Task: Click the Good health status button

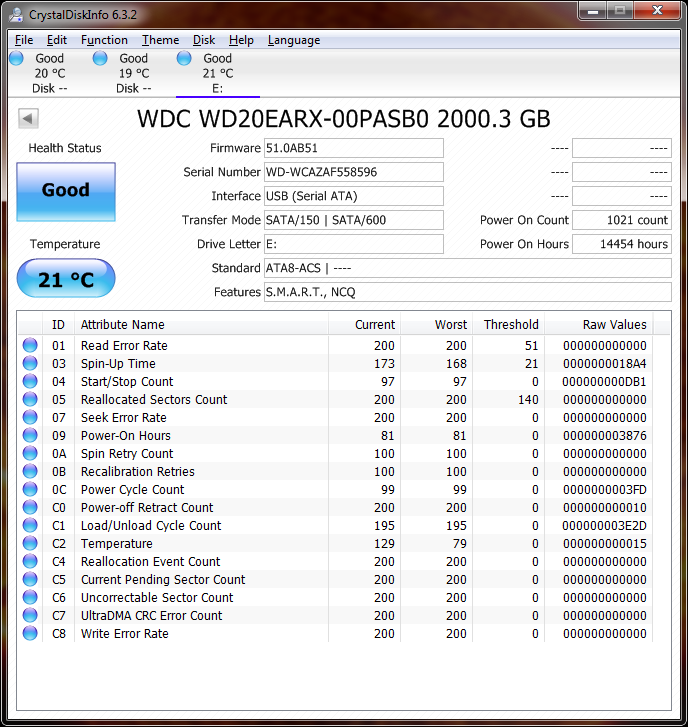Action: coord(66,191)
